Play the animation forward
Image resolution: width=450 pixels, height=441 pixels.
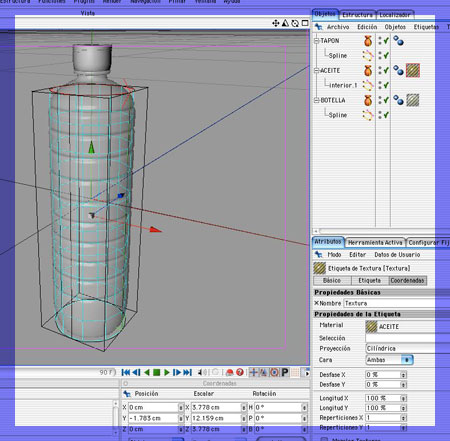click(167, 372)
